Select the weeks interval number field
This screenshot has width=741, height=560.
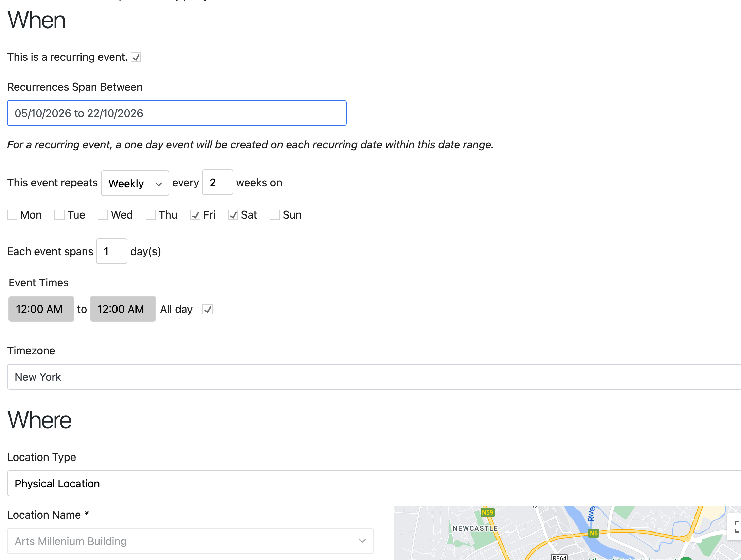217,183
